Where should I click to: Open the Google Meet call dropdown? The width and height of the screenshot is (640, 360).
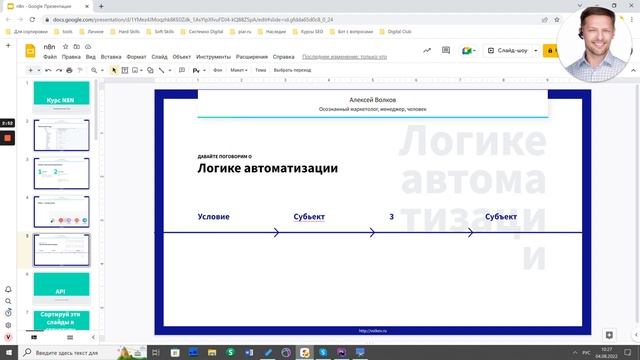pyautogui.click(x=469, y=51)
